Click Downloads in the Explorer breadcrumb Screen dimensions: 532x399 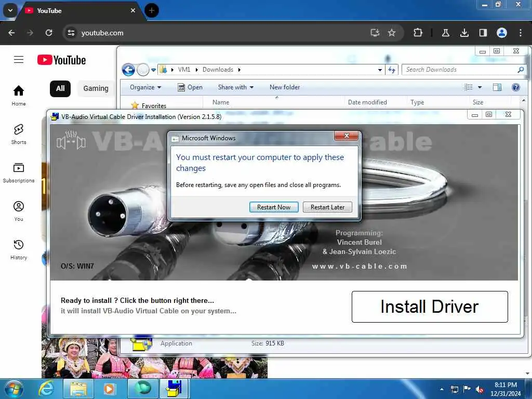tap(218, 70)
